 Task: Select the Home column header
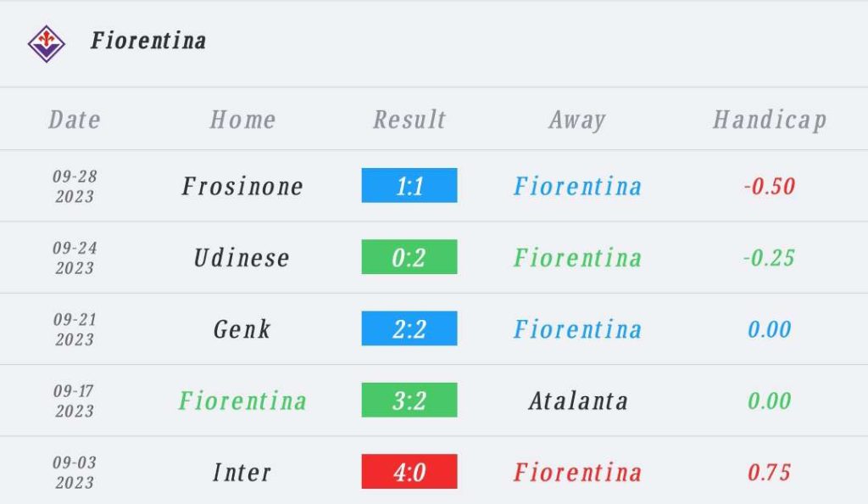[x=242, y=120]
